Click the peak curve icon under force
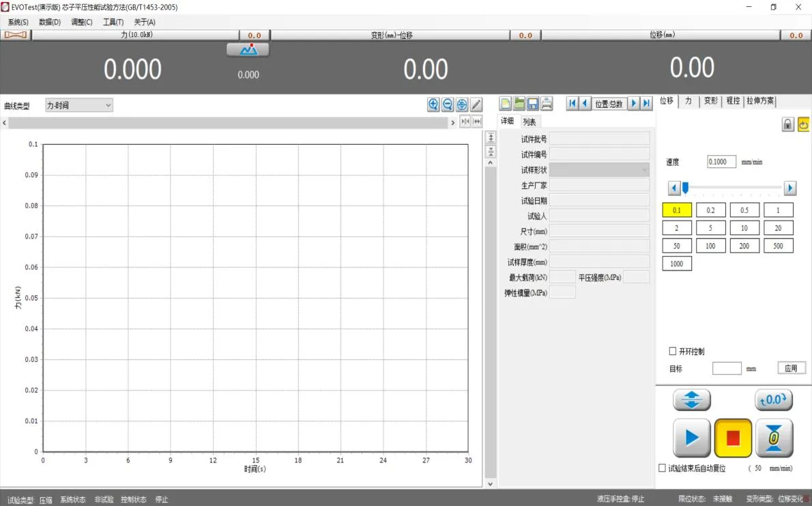Viewport: 812px width, 506px height. (248, 50)
